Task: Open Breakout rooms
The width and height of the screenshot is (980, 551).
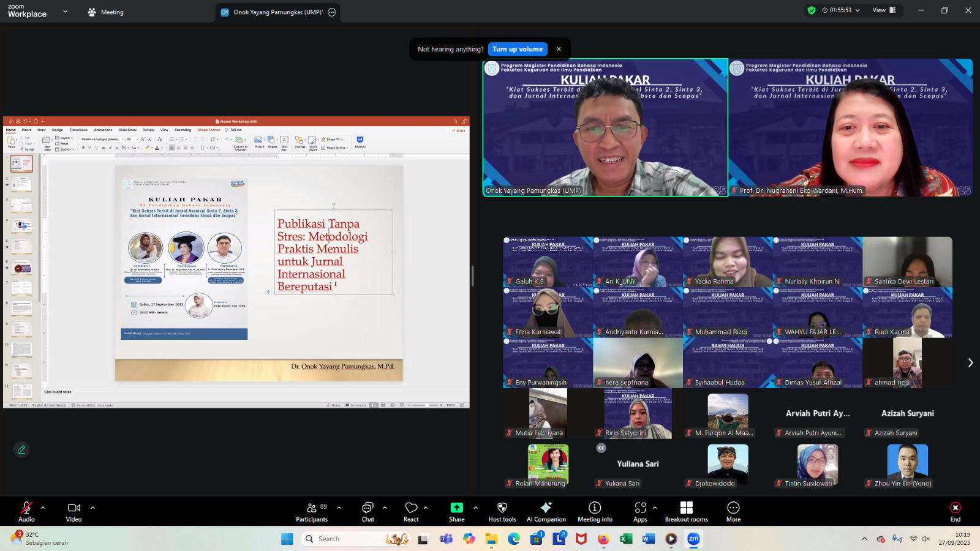Action: (686, 512)
